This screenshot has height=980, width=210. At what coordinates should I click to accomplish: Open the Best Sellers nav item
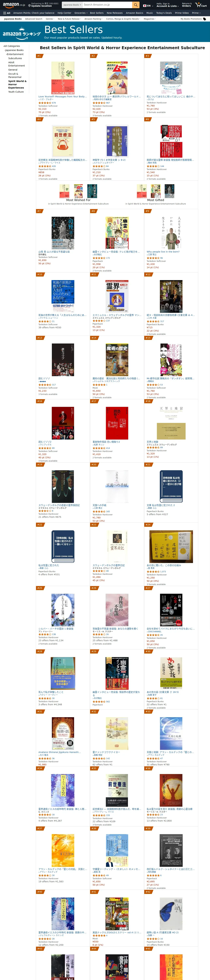pyautogui.click(x=97, y=13)
